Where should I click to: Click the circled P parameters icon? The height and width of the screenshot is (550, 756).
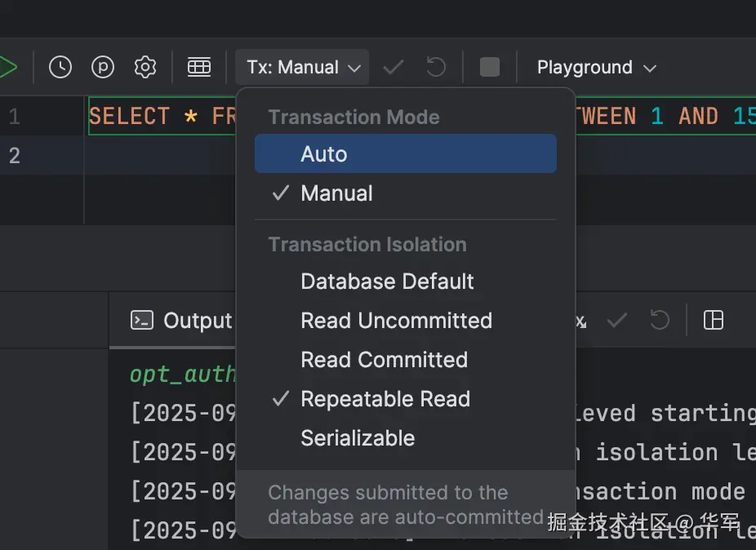click(103, 67)
